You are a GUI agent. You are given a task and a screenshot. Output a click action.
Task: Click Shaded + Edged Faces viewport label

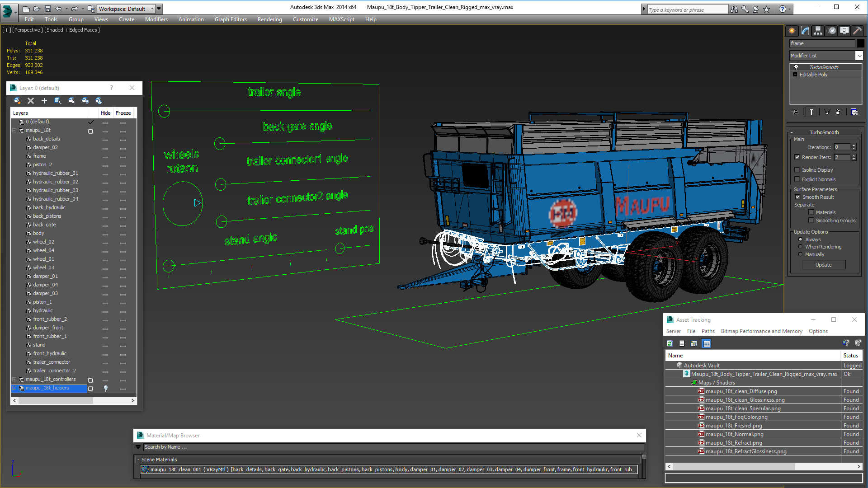72,30
